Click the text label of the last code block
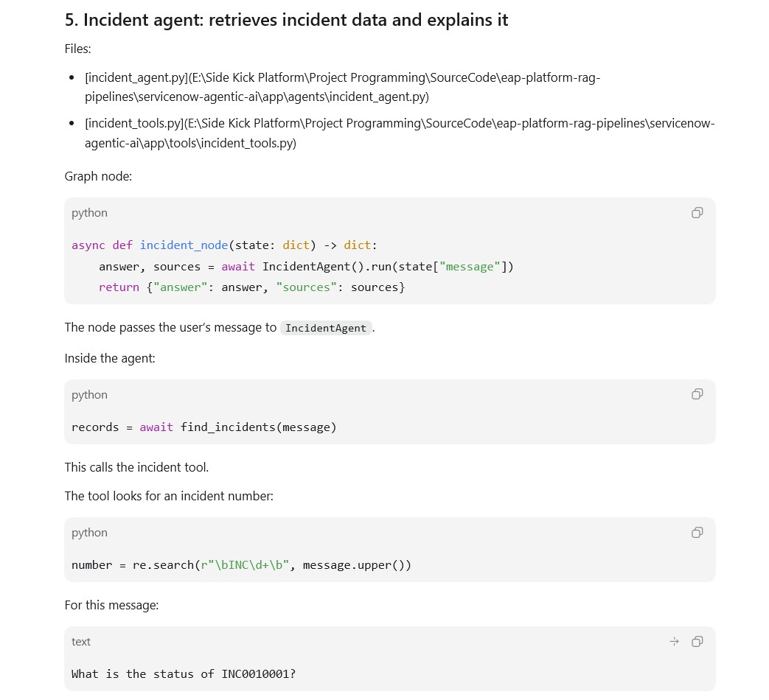 pyautogui.click(x=81, y=642)
